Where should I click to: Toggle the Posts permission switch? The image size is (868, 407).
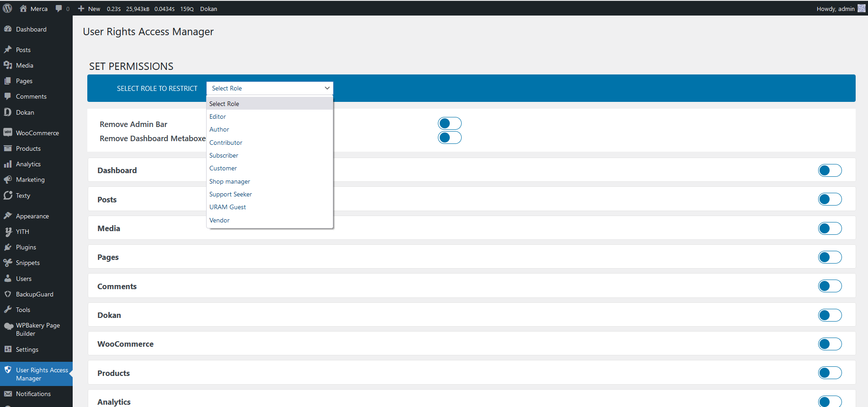[830, 199]
